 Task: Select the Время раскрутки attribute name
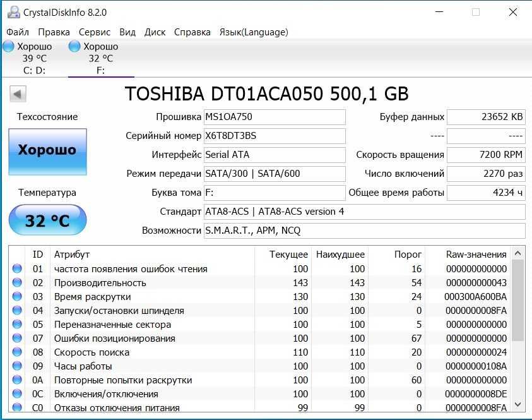click(92, 297)
